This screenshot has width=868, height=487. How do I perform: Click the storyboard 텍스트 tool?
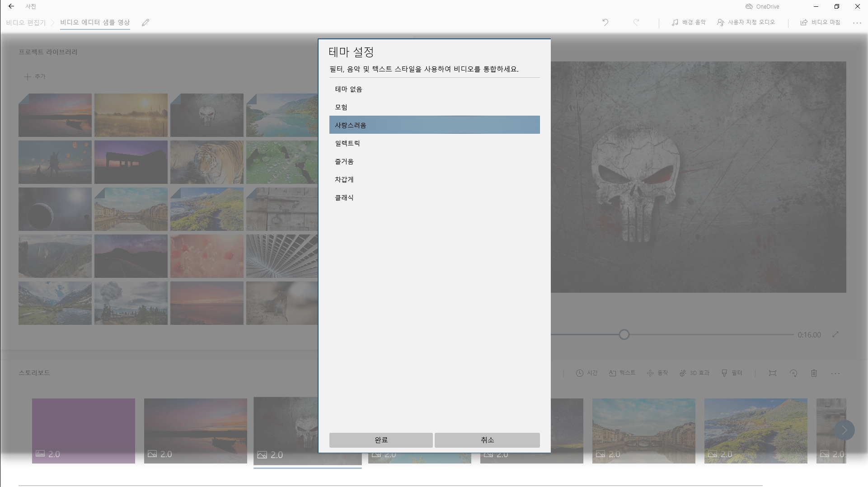pyautogui.click(x=622, y=373)
